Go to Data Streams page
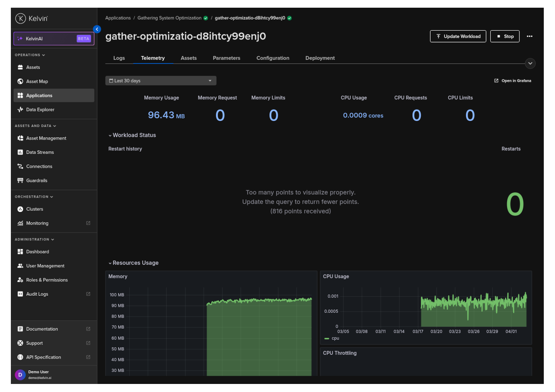 pyautogui.click(x=40, y=152)
